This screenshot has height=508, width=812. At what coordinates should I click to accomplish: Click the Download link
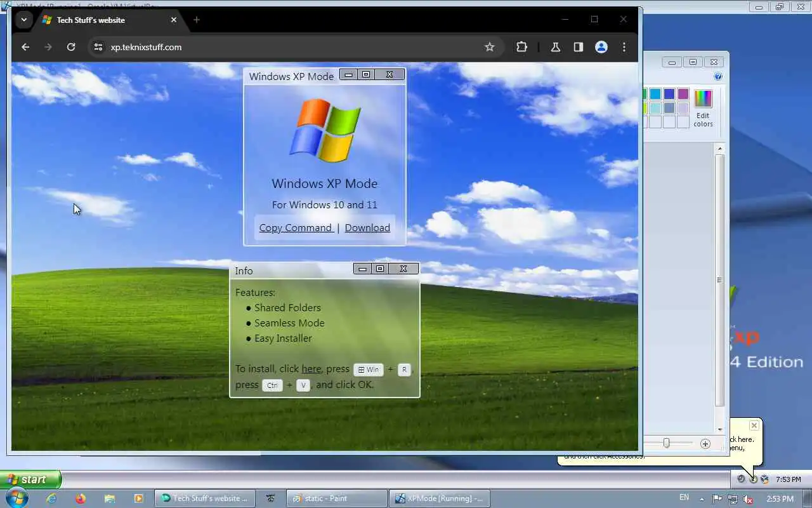[367, 227]
